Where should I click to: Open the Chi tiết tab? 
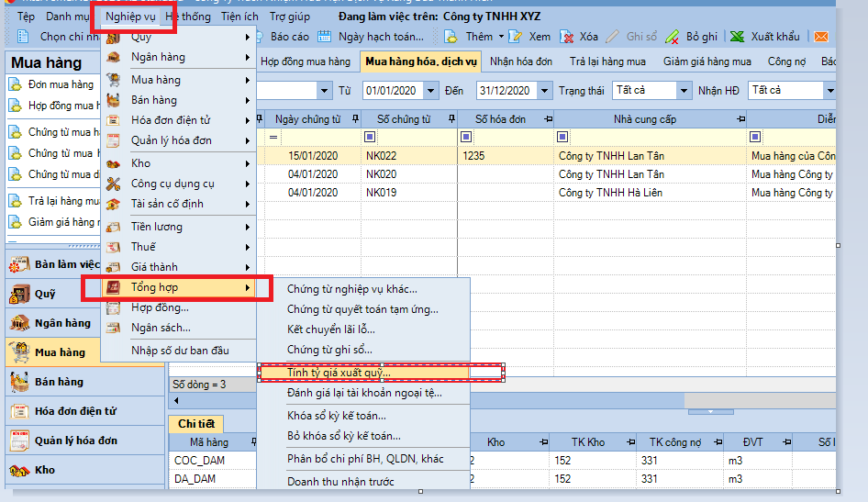point(196,424)
